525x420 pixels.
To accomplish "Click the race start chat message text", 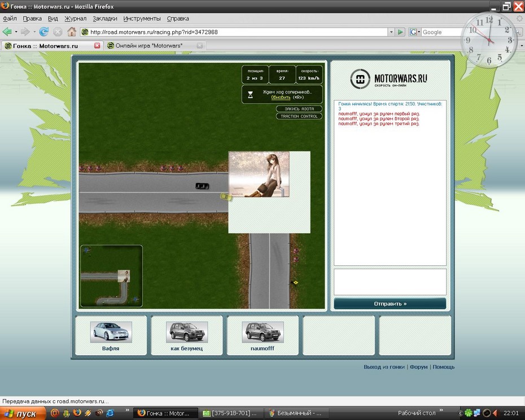I will point(390,106).
